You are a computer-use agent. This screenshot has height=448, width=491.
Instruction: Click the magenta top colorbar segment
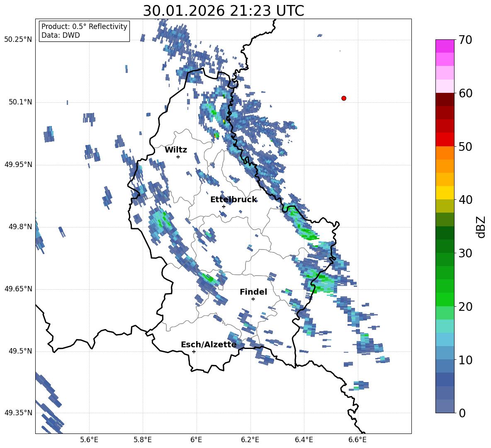click(445, 46)
